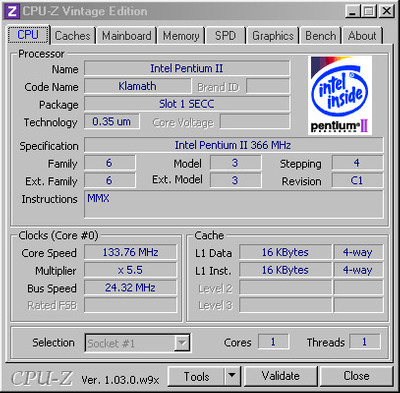Click the L1 Data 4-way value
The height and width of the screenshot is (393, 400).
coord(358,252)
